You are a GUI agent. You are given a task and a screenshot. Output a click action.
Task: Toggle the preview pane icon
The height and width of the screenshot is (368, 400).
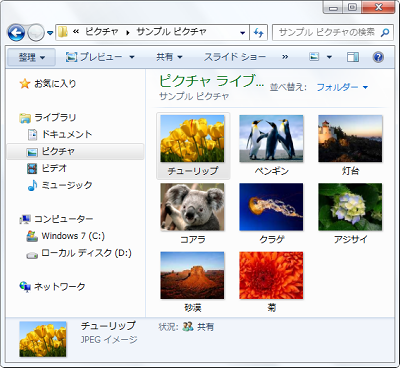pos(353,57)
